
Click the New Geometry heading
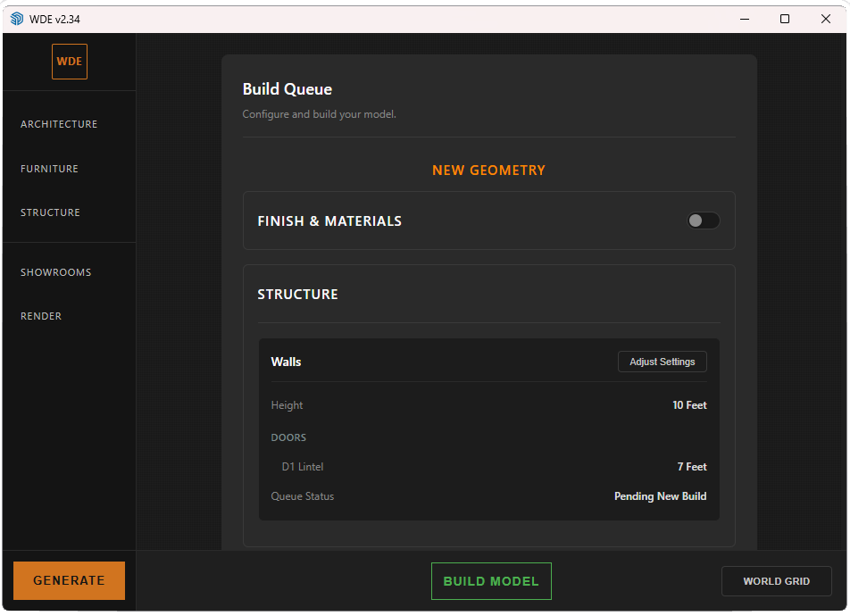(x=488, y=171)
